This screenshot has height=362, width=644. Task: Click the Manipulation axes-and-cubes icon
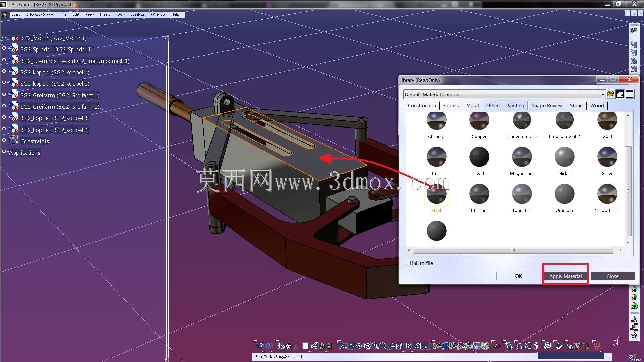pos(634,319)
